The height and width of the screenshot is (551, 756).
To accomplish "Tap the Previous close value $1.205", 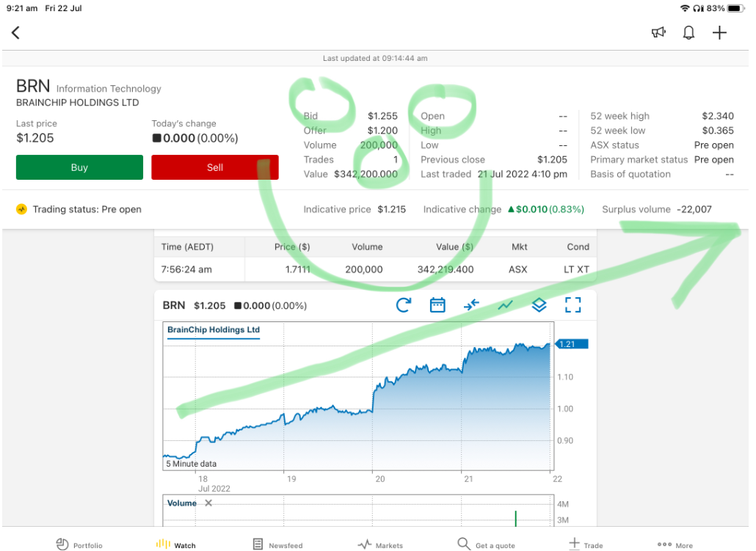I will coord(552,159).
